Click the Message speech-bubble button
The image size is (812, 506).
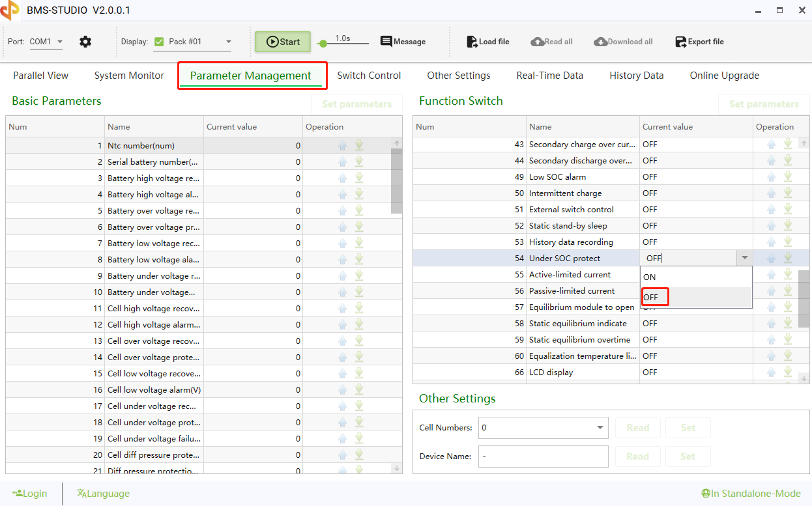pyautogui.click(x=403, y=42)
